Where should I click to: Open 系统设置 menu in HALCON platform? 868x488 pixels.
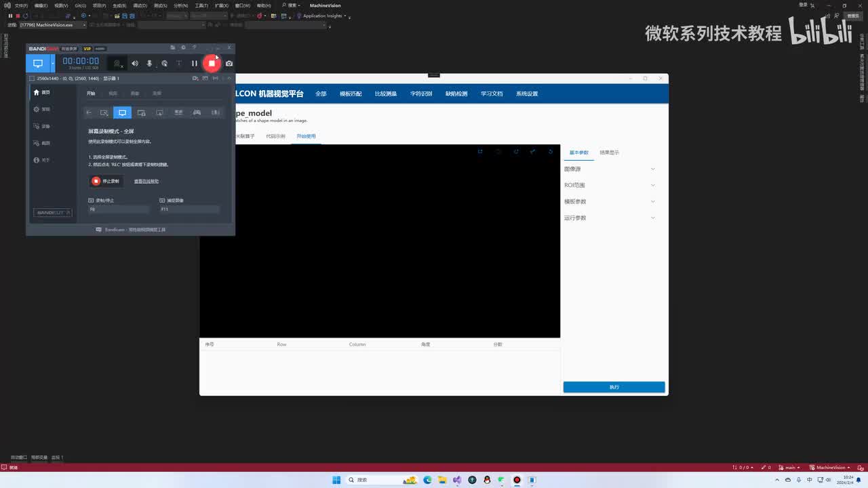[x=527, y=94]
